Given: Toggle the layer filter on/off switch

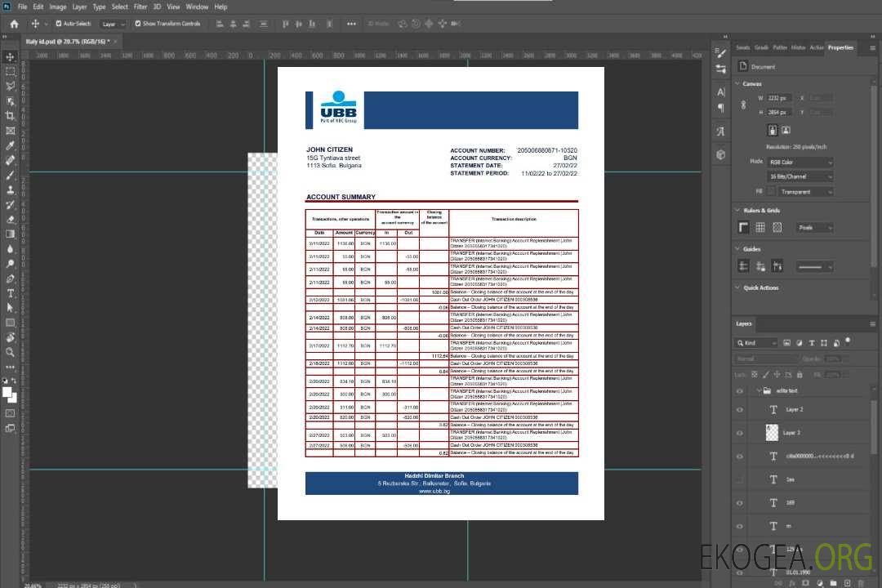Looking at the screenshot, I should click(848, 341).
